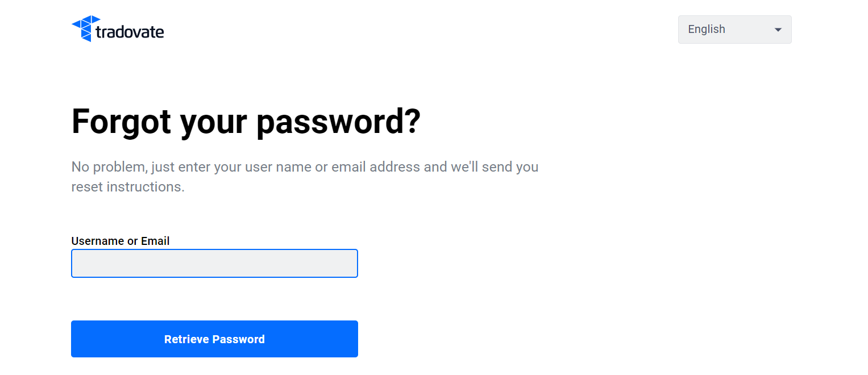Select the reset instructions description text
868x375 pixels.
304,176
